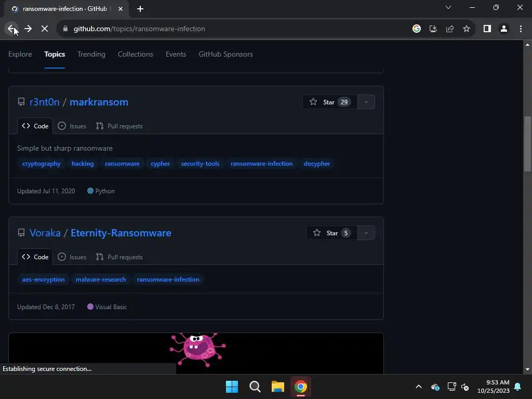Click the repository icon beside Voraka / Eternity-Ransomware
The height and width of the screenshot is (399, 532).
pyautogui.click(x=21, y=233)
